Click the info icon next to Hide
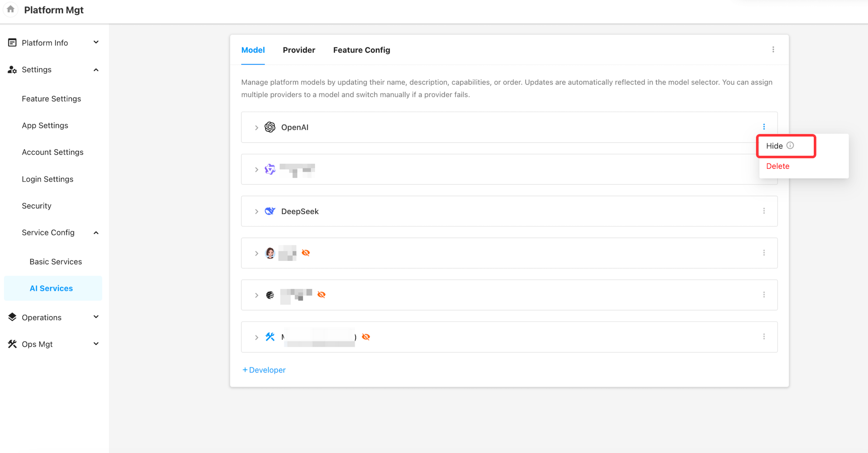Image resolution: width=868 pixels, height=453 pixels. tap(790, 145)
